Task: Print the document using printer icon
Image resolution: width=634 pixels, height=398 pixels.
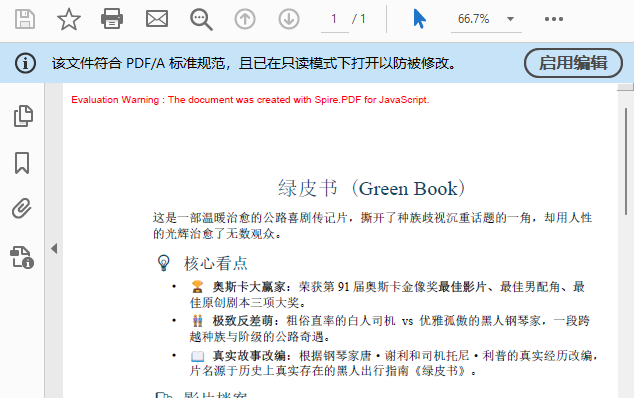Action: click(112, 19)
